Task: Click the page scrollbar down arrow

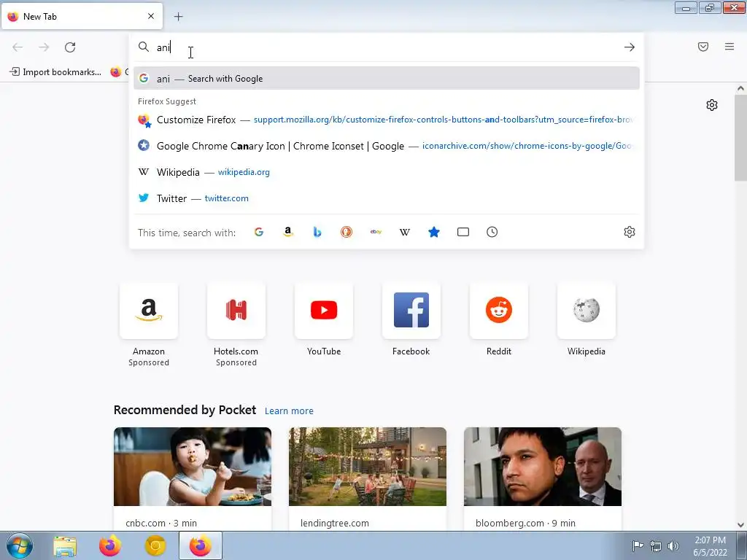Action: point(740,525)
